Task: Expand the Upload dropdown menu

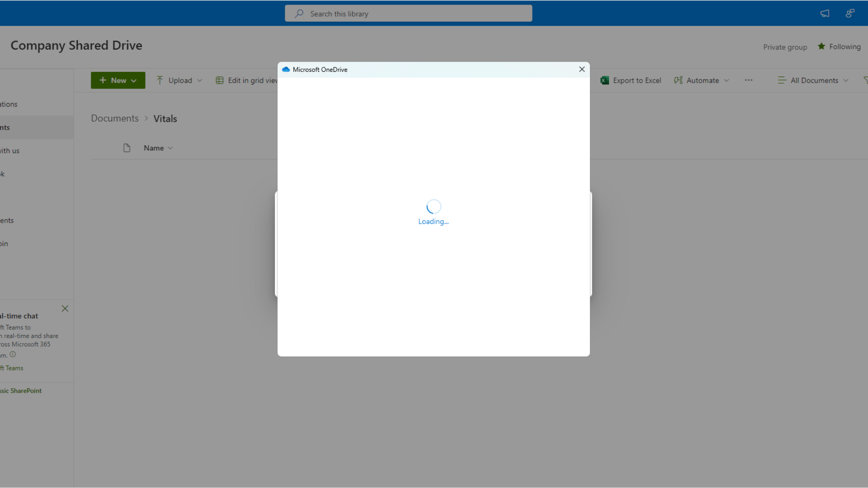Action: 199,80
